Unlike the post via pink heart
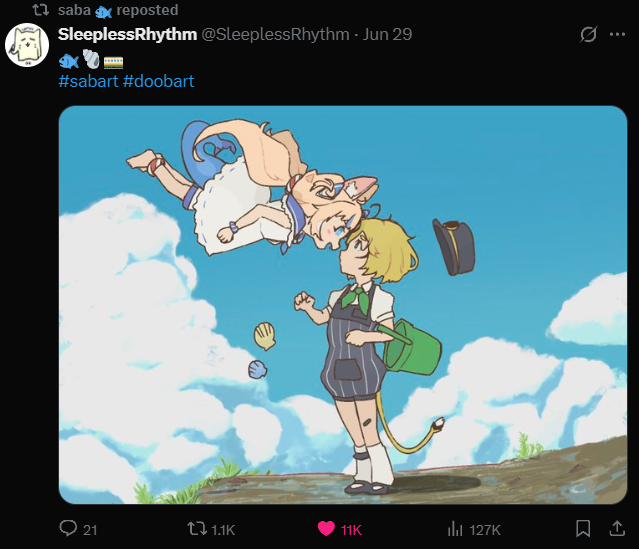Image resolution: width=639 pixels, height=549 pixels. pyautogui.click(x=326, y=529)
